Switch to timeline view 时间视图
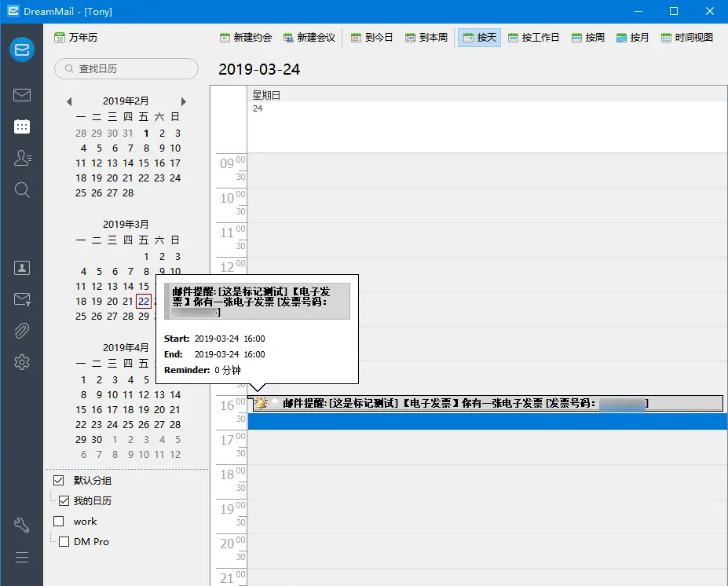Image resolution: width=728 pixels, height=586 pixels. tap(687, 37)
